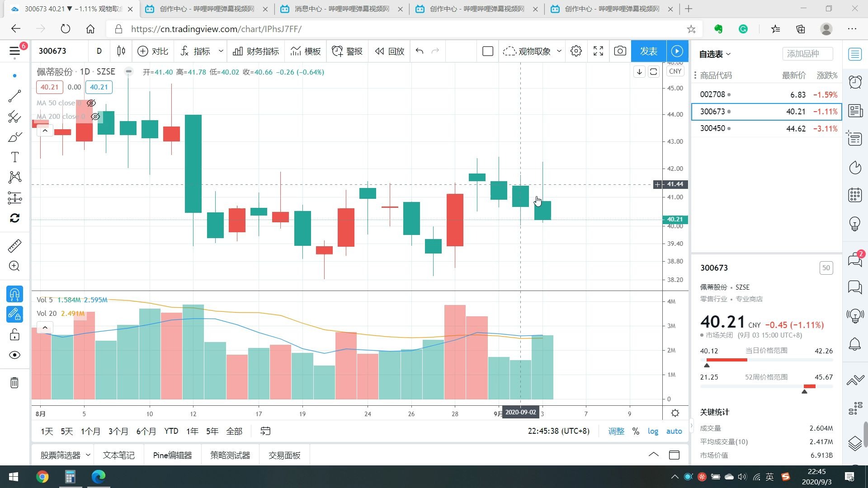Select the long position prediction tool

pos(14,197)
